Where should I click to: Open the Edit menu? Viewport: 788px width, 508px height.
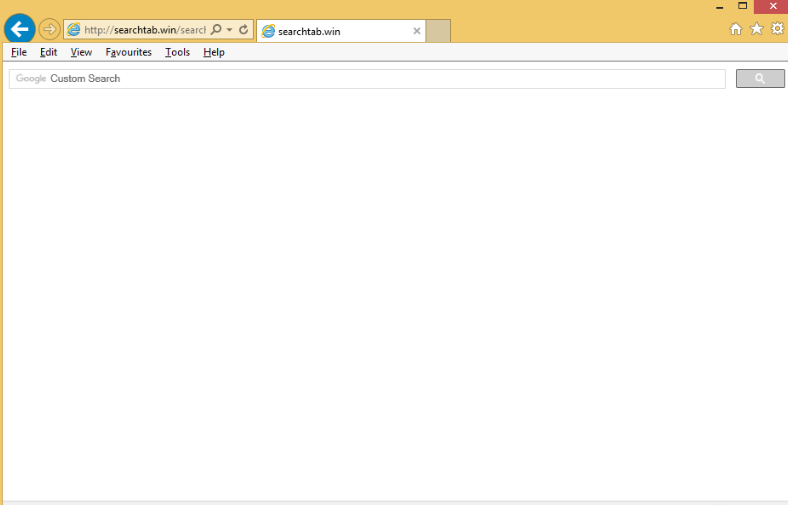point(48,52)
